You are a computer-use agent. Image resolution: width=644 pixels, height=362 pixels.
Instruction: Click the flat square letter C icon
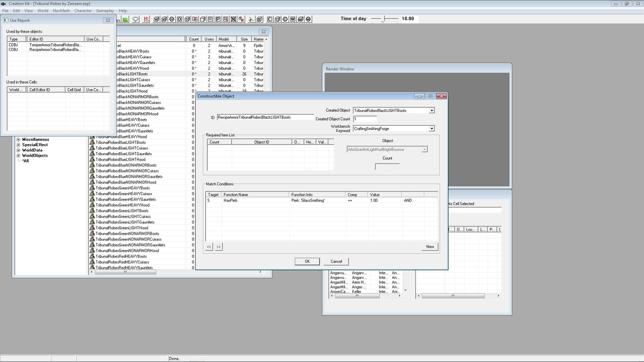coord(270,19)
